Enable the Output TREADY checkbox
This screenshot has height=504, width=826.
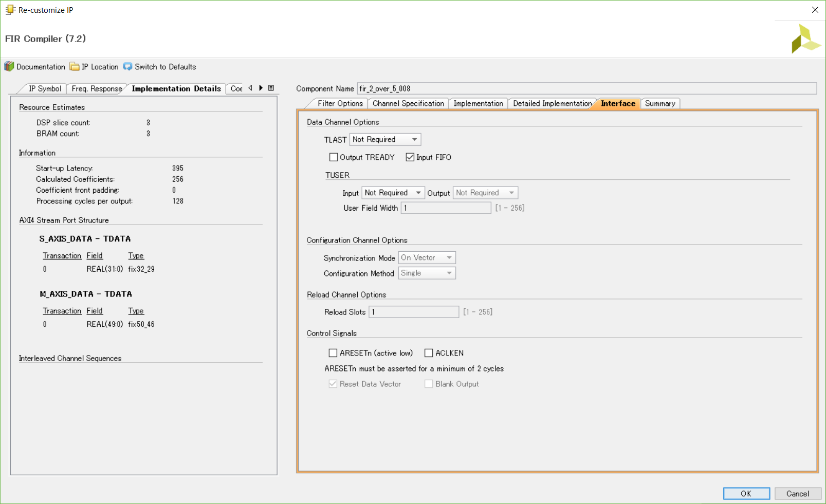click(x=334, y=157)
